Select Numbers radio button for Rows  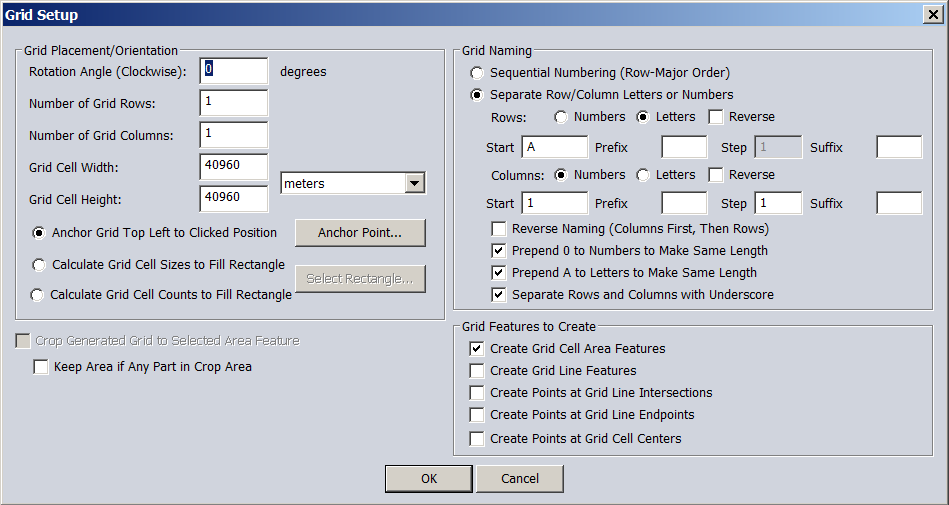click(x=561, y=117)
